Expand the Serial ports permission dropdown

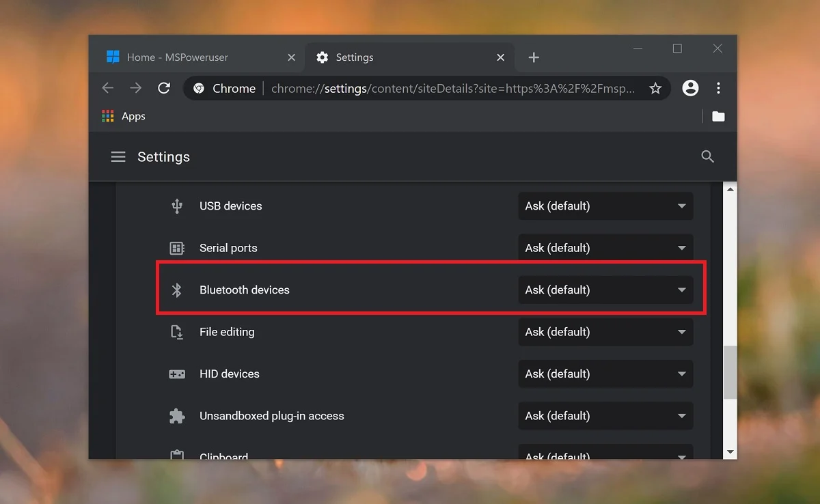click(x=605, y=248)
